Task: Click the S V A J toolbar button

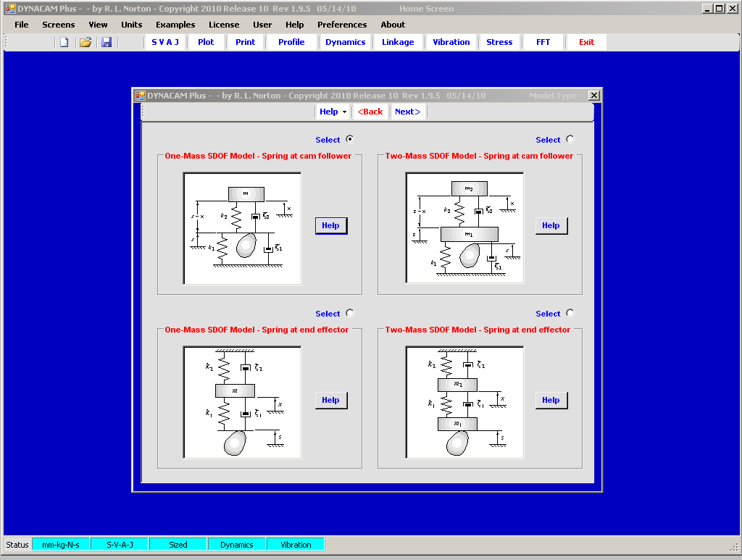Action: click(x=165, y=42)
